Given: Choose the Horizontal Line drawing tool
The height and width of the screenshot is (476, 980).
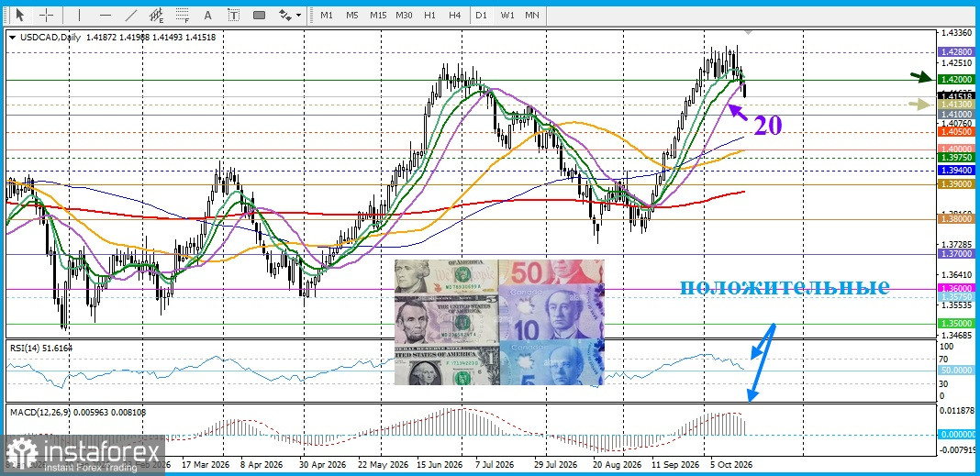Looking at the screenshot, I should (105, 15).
